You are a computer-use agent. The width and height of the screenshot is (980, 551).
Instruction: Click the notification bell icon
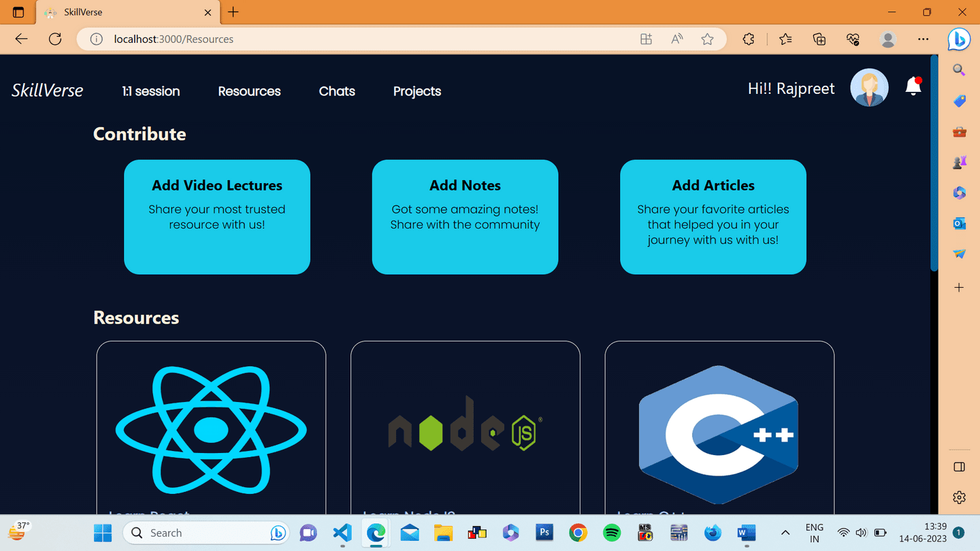[x=913, y=86]
